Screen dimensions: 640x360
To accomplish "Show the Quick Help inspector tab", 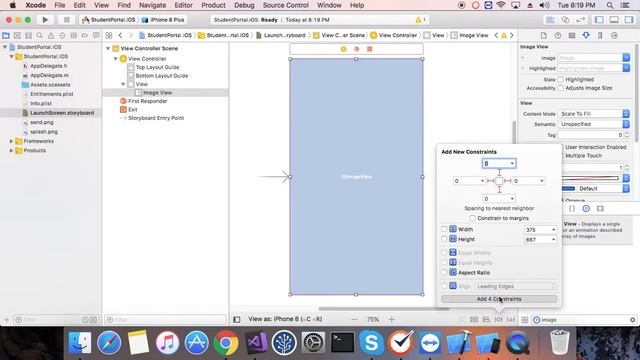I will (x=558, y=36).
